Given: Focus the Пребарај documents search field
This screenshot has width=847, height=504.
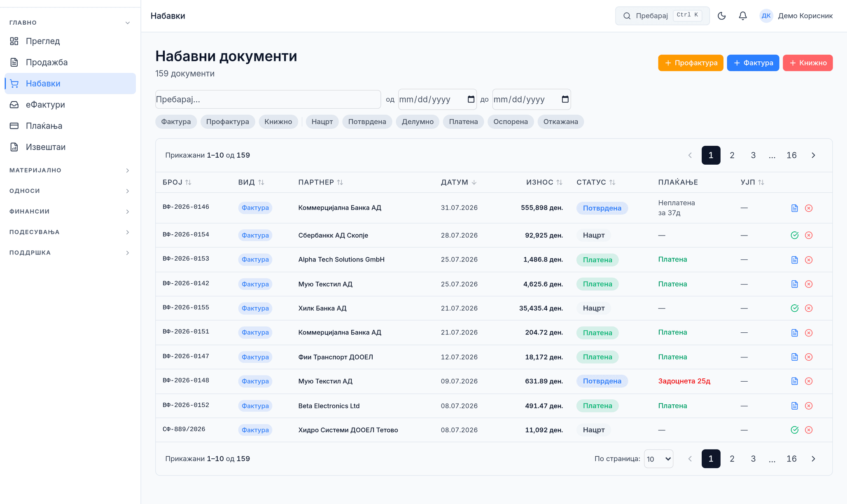Looking at the screenshot, I should pos(268,99).
